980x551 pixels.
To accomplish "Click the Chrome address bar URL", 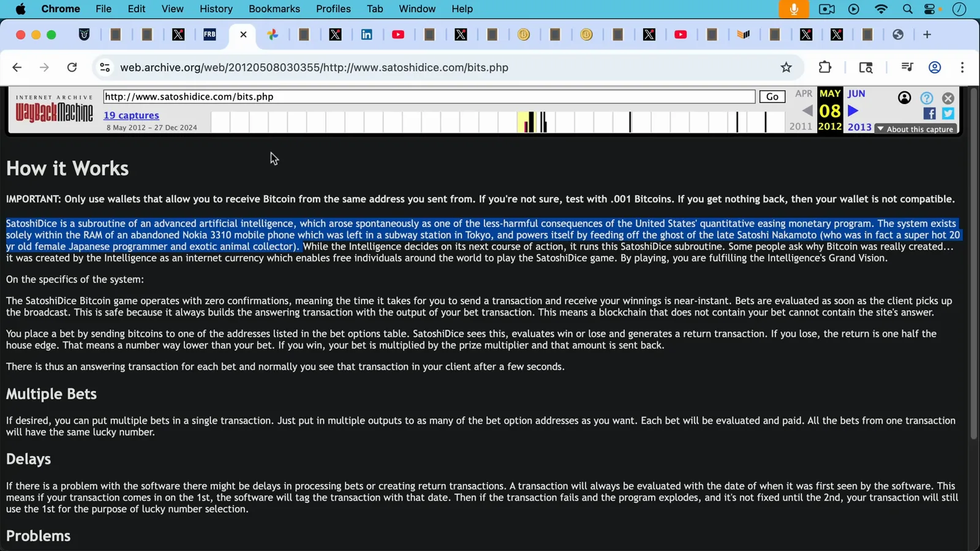I will point(314,67).
